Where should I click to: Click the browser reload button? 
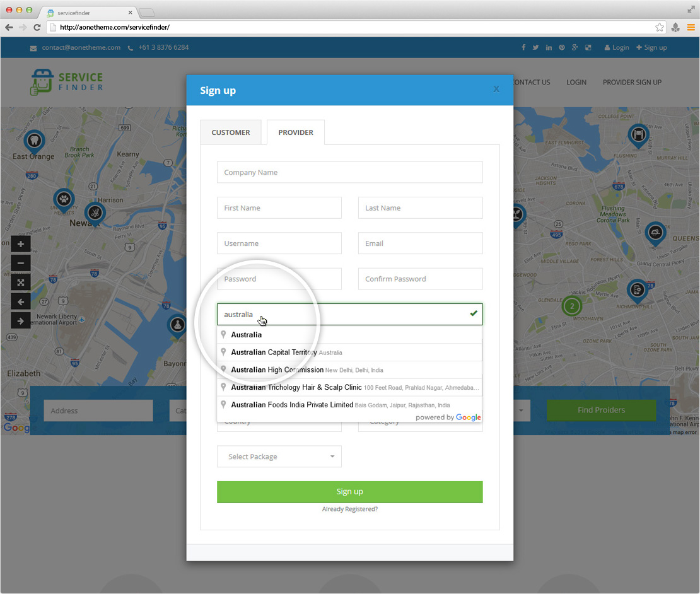(37, 27)
